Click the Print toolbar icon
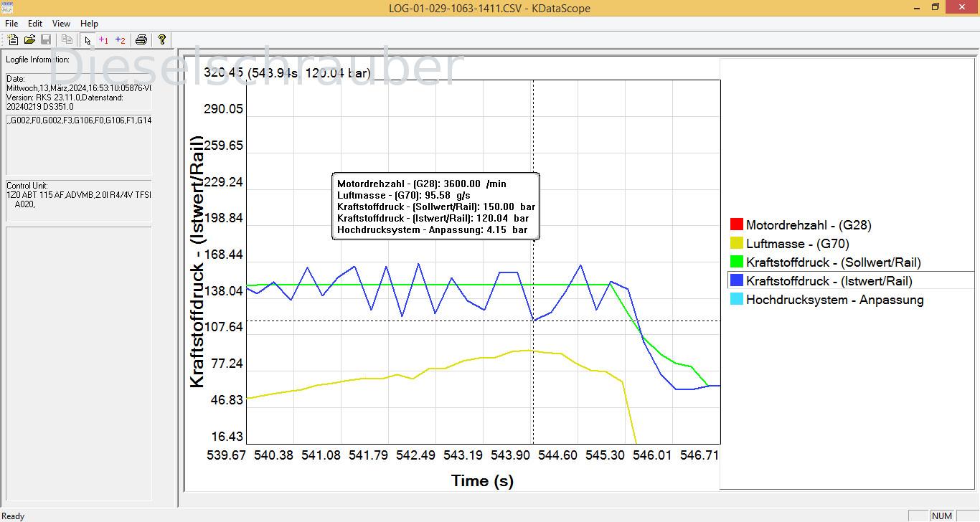Image resolution: width=980 pixels, height=522 pixels. tap(141, 40)
